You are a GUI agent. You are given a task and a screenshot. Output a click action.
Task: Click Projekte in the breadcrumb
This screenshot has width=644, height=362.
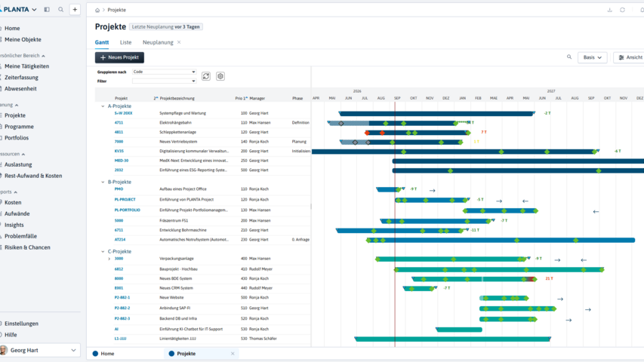[x=116, y=10]
